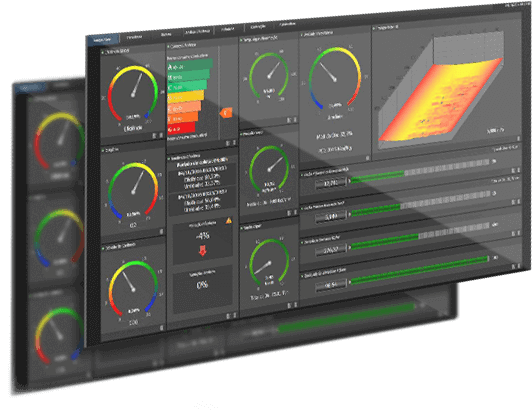Click the fully filled green bottom progress bar
The image size is (532, 412).
[x=419, y=270]
